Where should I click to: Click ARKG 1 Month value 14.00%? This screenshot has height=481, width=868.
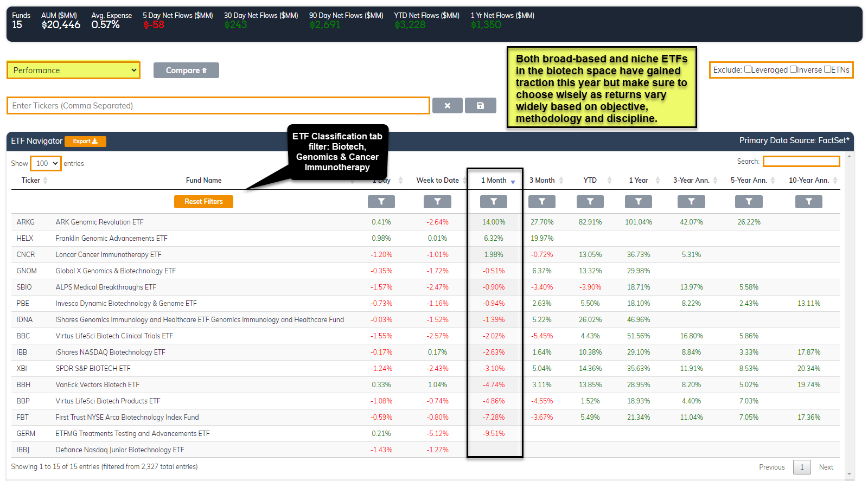494,222
